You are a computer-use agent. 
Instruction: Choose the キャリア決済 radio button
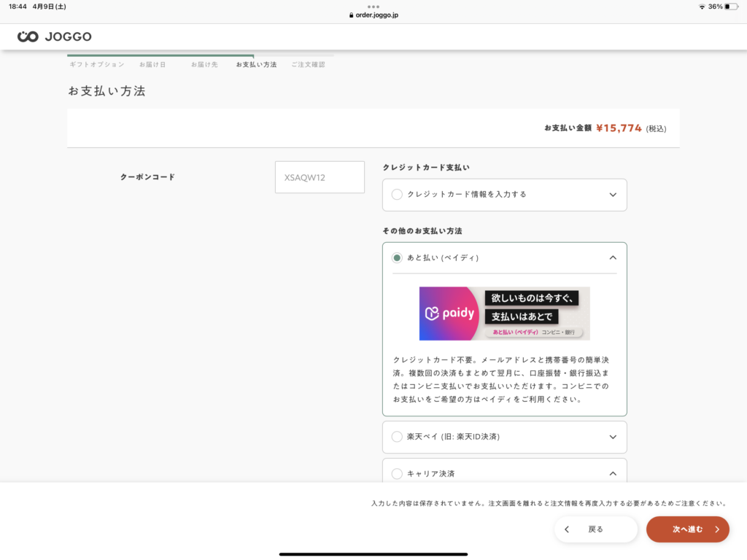pyautogui.click(x=397, y=474)
